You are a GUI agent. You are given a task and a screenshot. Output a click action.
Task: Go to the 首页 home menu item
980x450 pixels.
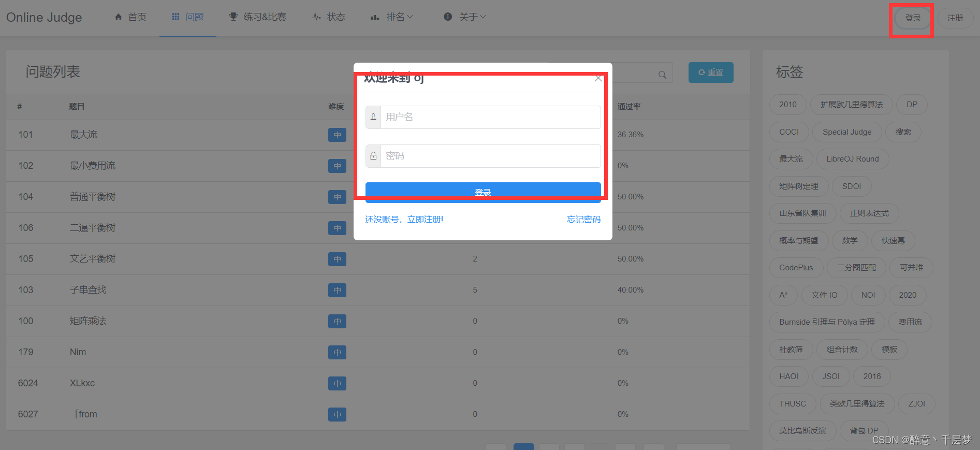(130, 17)
